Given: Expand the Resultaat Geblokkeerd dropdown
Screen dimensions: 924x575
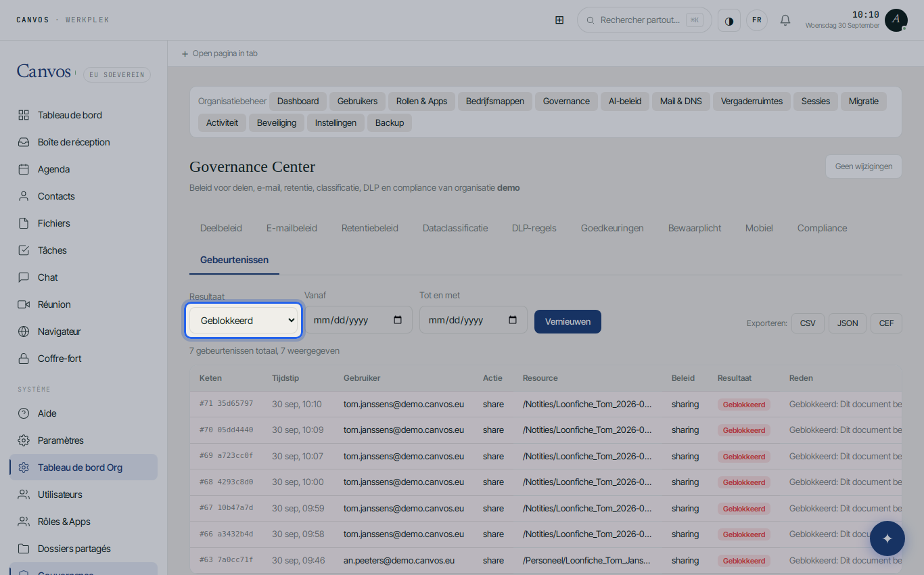Looking at the screenshot, I should [x=244, y=321].
